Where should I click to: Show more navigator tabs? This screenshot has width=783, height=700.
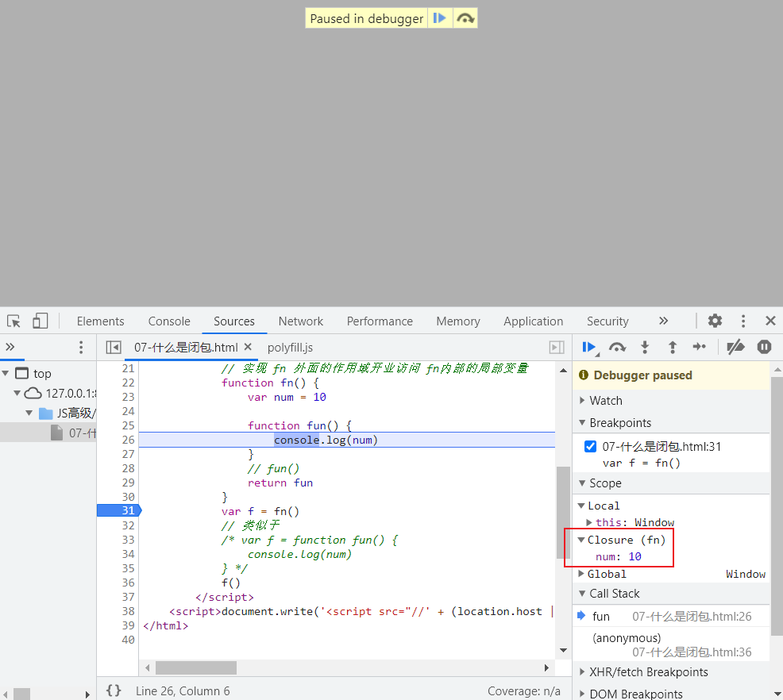[10, 347]
